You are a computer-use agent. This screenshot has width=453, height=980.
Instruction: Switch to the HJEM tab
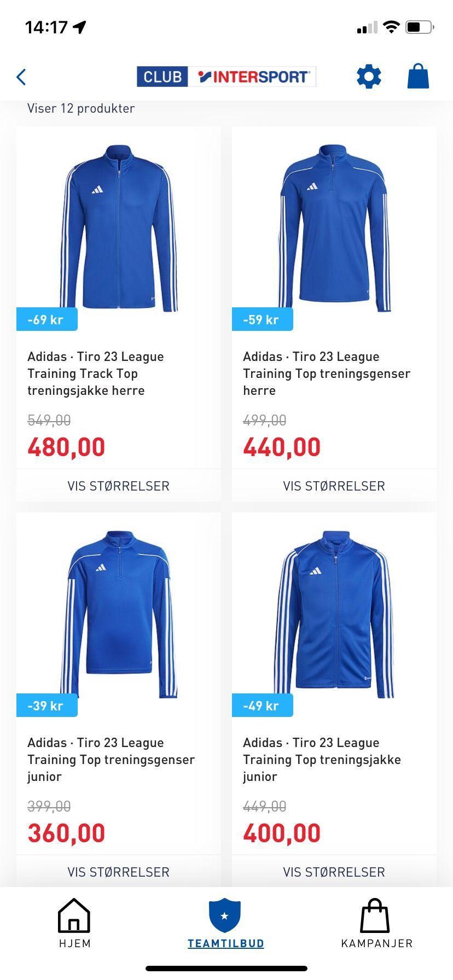75,943
